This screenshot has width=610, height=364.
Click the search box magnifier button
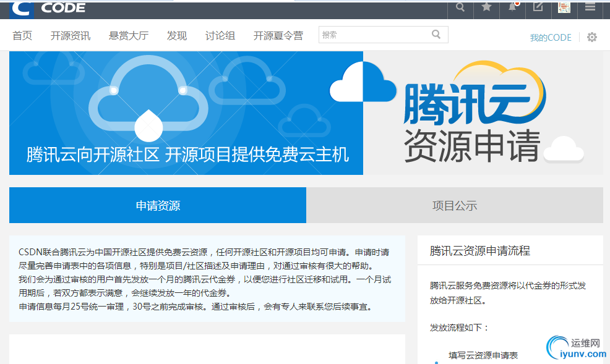(x=436, y=35)
